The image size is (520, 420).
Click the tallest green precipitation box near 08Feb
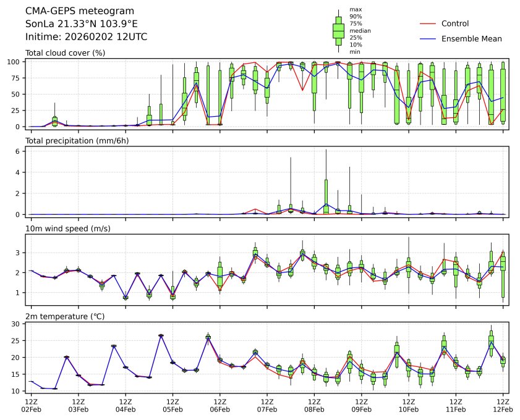[x=326, y=196]
